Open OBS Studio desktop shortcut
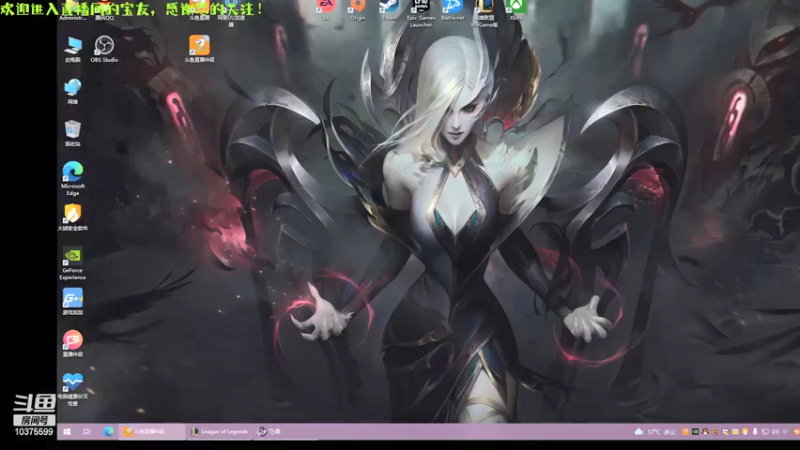The height and width of the screenshot is (450, 800). (x=104, y=49)
